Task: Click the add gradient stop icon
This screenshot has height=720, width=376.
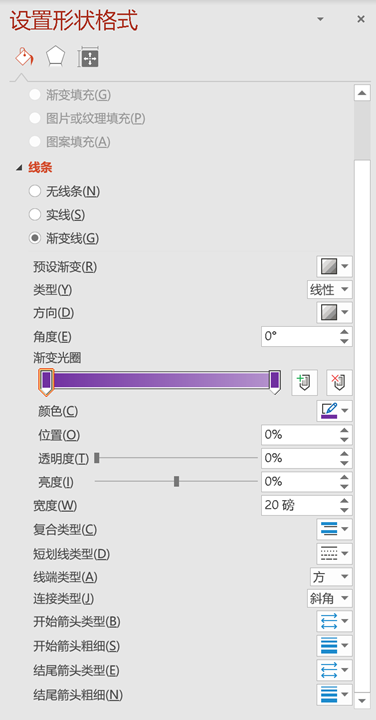Action: 304,382
